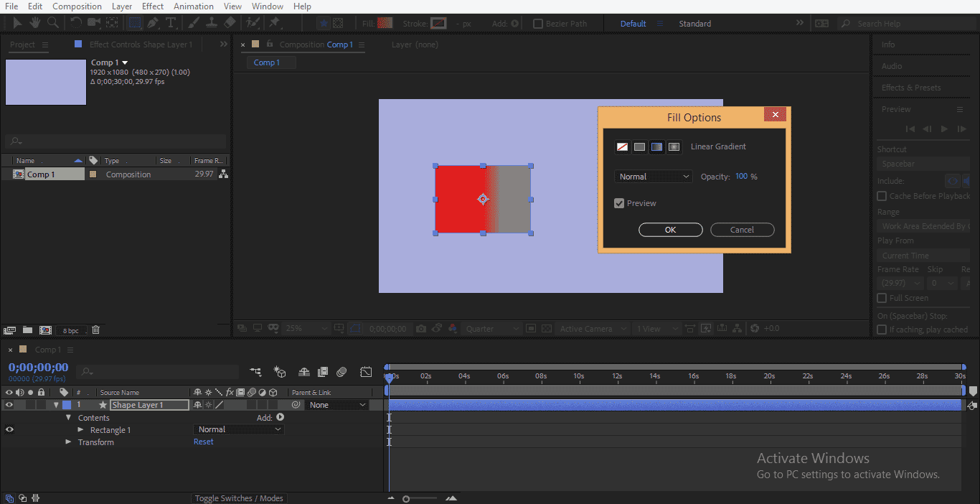Toggle visibility of Shape Layer 1
The height and width of the screenshot is (504, 980).
(x=9, y=404)
